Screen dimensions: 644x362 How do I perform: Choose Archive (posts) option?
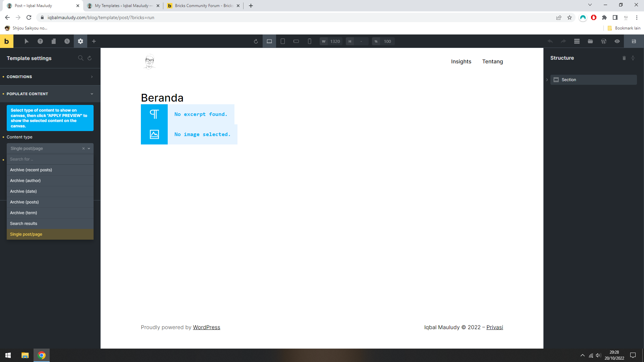pyautogui.click(x=50, y=202)
